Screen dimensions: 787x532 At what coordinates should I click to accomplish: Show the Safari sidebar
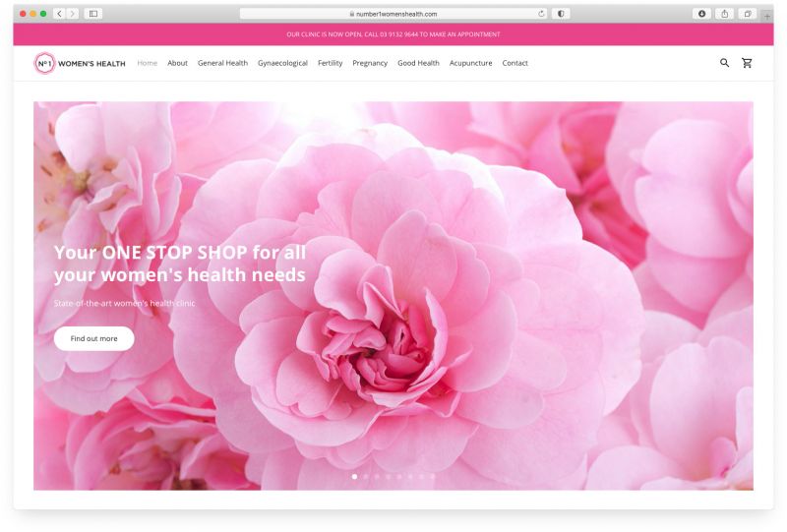pyautogui.click(x=93, y=14)
